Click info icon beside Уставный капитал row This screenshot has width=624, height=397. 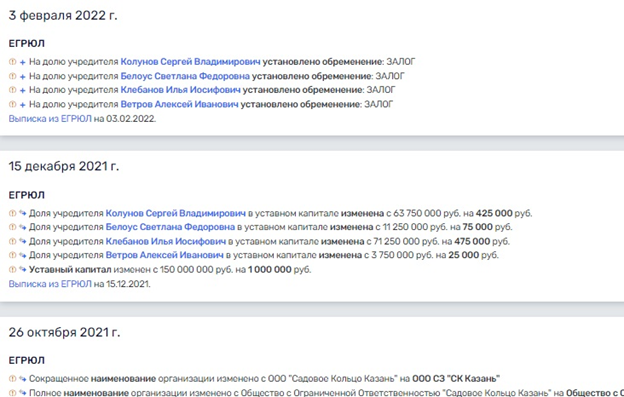tap(12, 269)
